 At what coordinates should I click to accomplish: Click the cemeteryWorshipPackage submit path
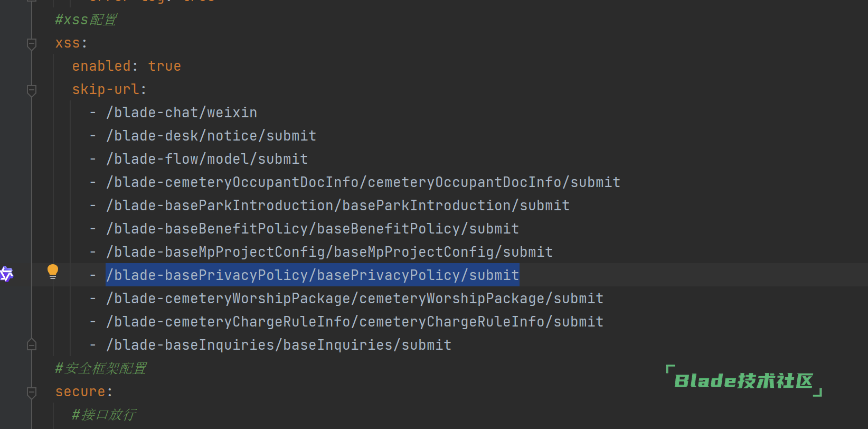tap(355, 299)
